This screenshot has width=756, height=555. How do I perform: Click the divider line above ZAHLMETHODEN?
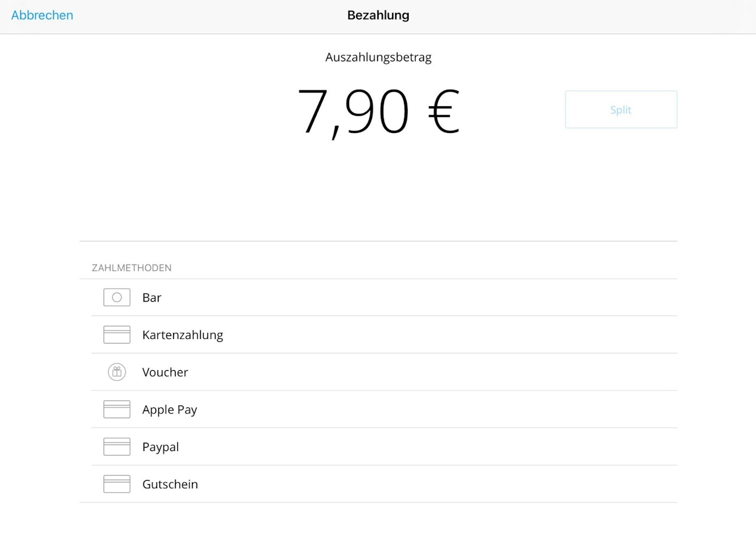tap(378, 241)
